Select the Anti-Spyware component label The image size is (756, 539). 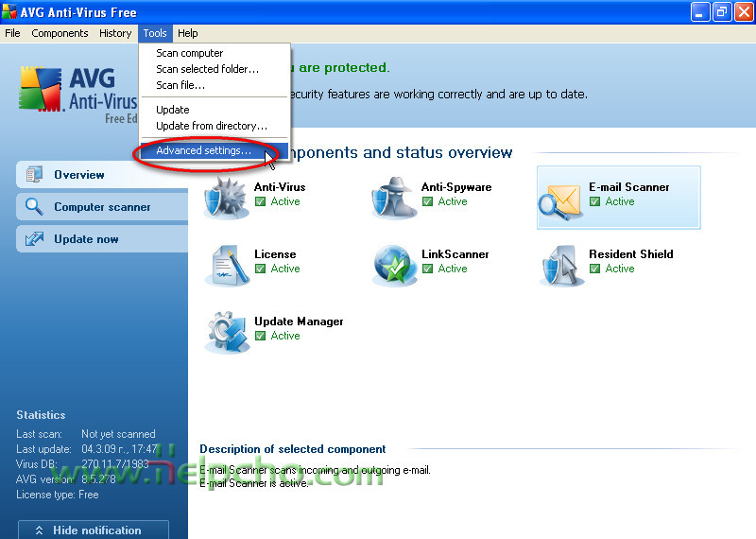coord(456,187)
